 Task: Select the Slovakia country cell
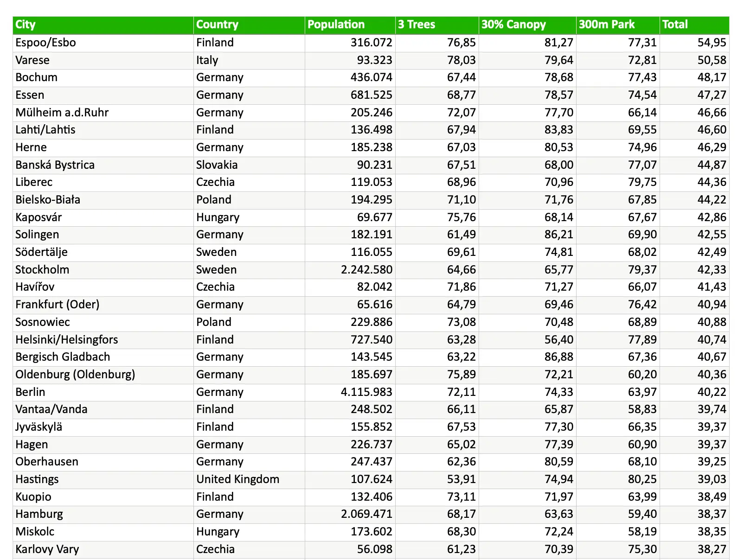pyautogui.click(x=249, y=165)
